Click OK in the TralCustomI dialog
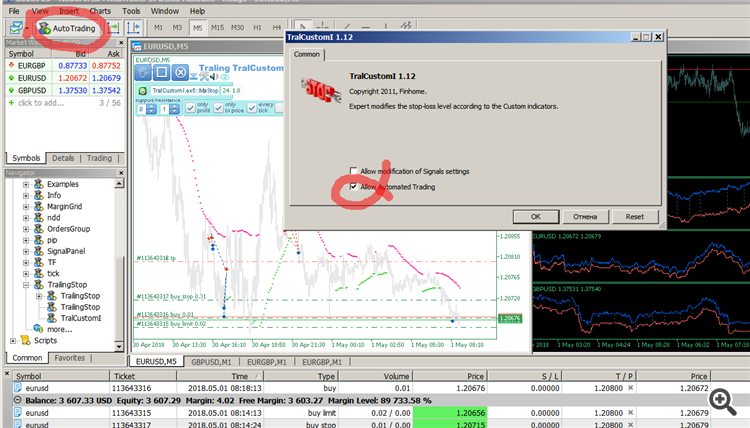The width and height of the screenshot is (750, 428). click(536, 217)
